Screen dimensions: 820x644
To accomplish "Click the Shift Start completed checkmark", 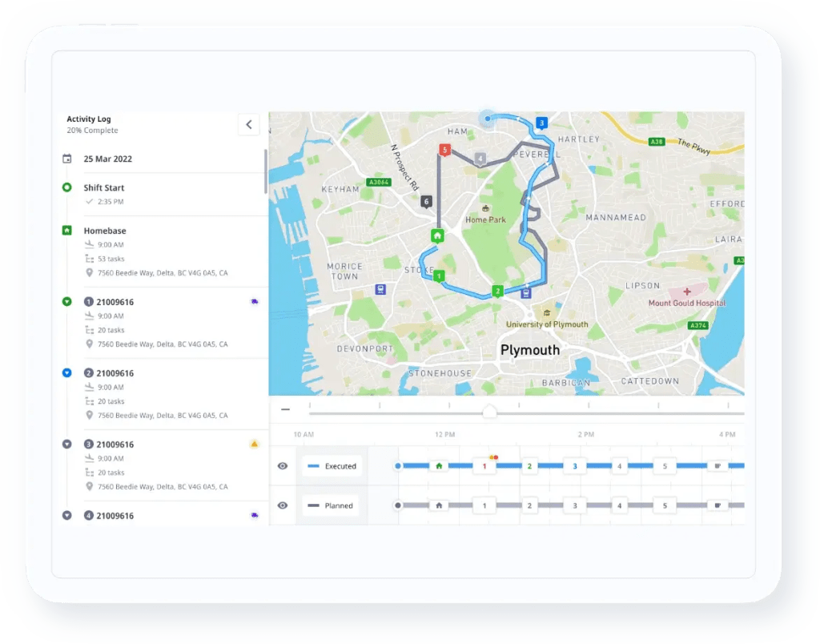I will point(88,201).
